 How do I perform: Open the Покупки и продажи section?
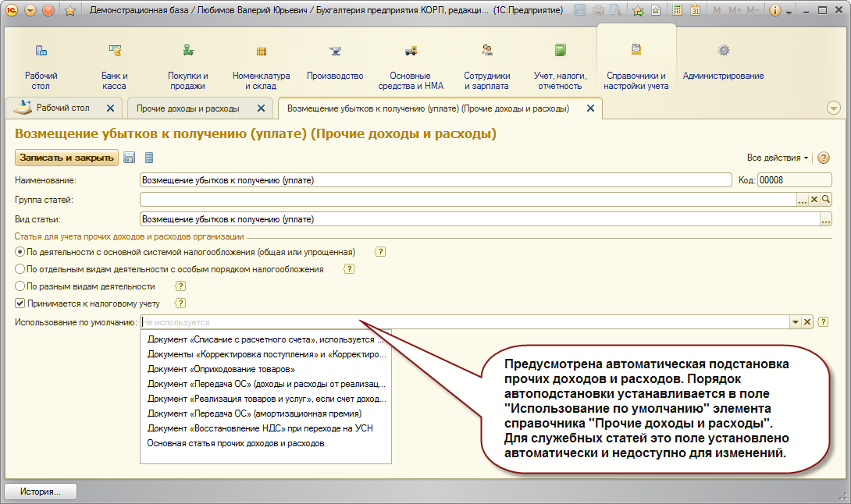coord(188,66)
